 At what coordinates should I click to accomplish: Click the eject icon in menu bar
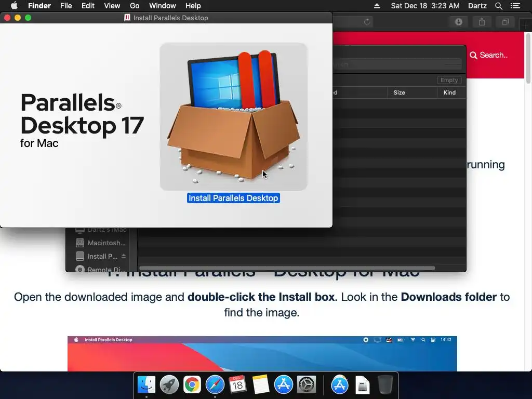click(377, 6)
